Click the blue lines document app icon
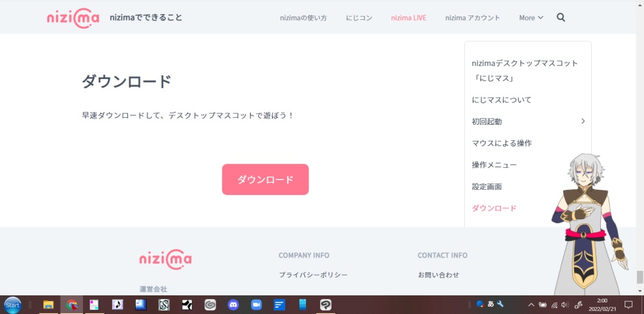Image resolution: width=644 pixels, height=314 pixels. [x=279, y=304]
